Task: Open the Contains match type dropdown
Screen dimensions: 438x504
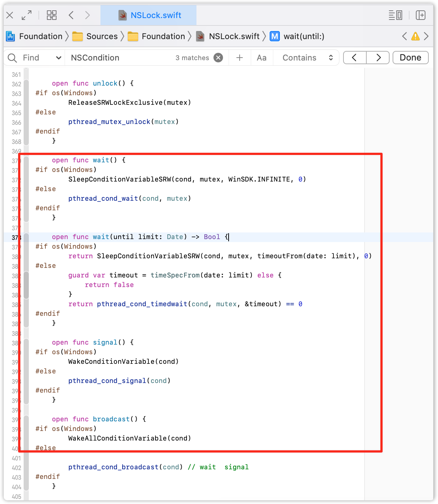Action: [307, 58]
